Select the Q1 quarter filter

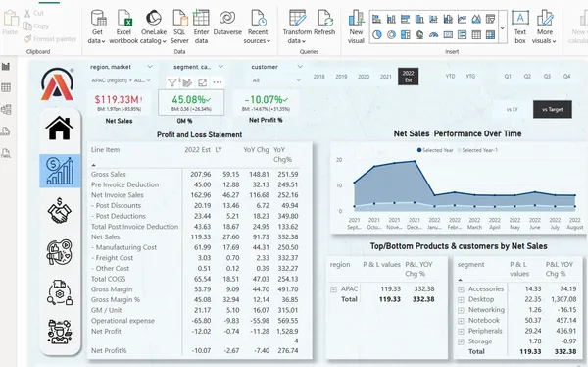[508, 76]
